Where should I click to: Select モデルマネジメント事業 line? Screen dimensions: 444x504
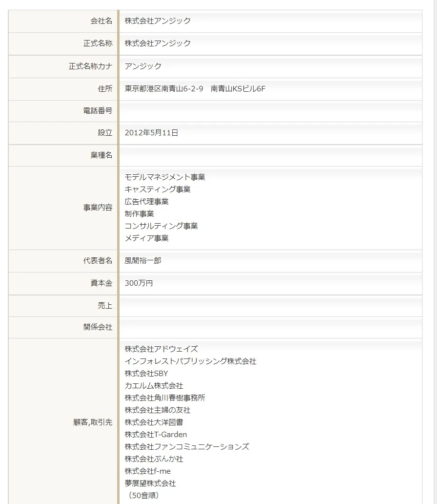[x=165, y=177]
